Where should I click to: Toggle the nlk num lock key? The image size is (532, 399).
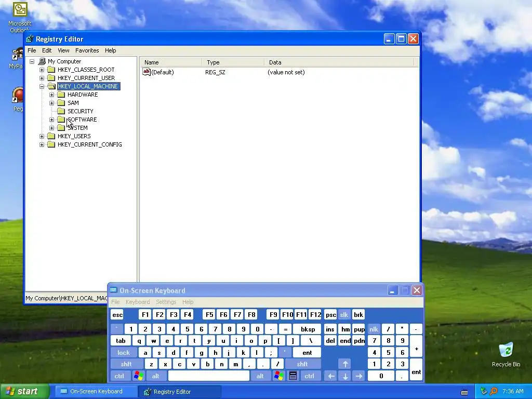[374, 329]
